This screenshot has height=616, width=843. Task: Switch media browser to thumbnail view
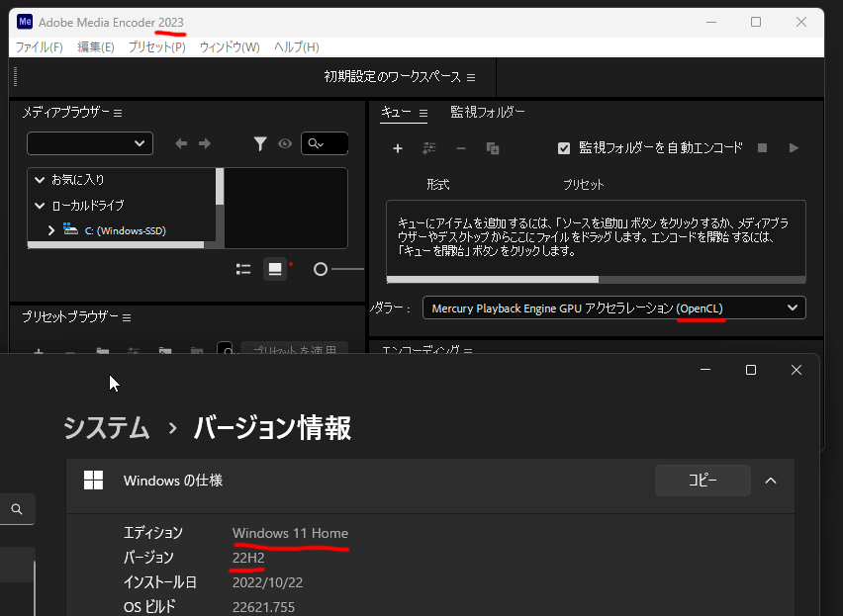tap(275, 269)
